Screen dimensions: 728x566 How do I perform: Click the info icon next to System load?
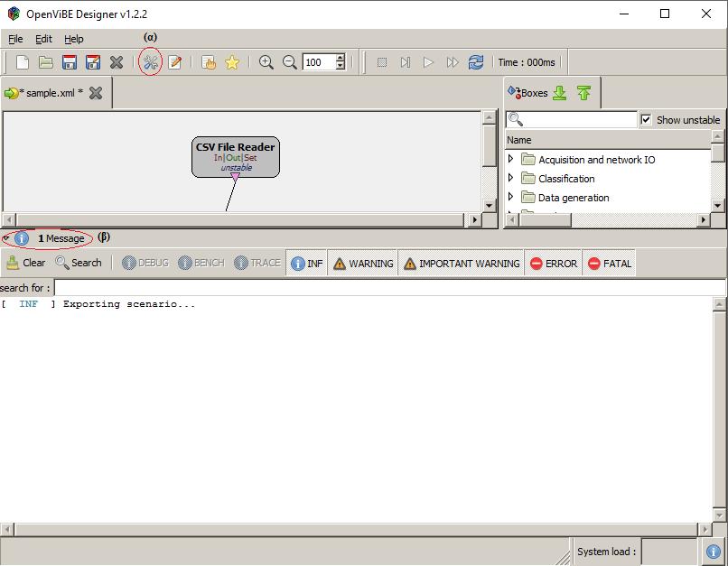[x=714, y=552]
